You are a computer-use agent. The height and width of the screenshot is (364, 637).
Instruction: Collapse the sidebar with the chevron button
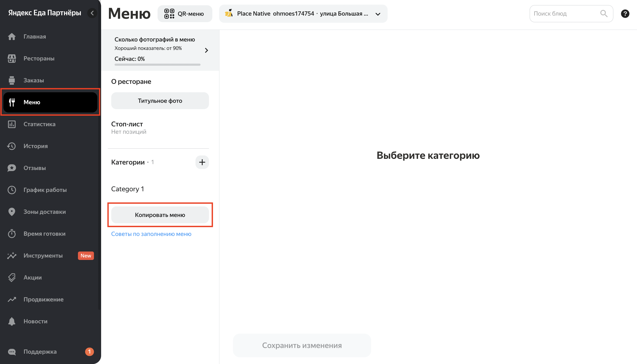pos(92,13)
